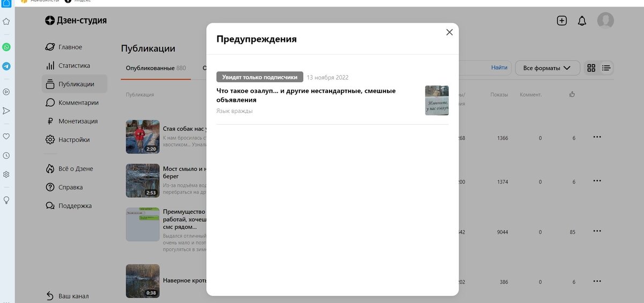Image resolution: width=644 pixels, height=303 pixels.
Task: Click the planet icon next to Главное
Action: pyautogui.click(x=50, y=47)
